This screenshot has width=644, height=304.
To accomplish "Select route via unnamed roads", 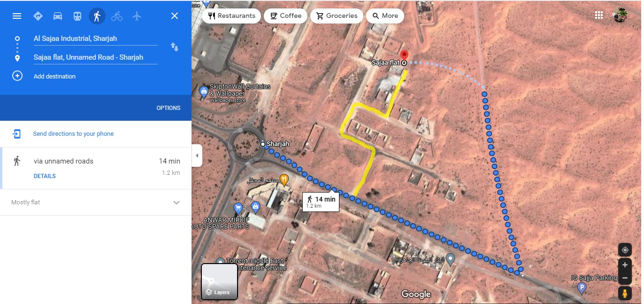I will click(x=96, y=168).
